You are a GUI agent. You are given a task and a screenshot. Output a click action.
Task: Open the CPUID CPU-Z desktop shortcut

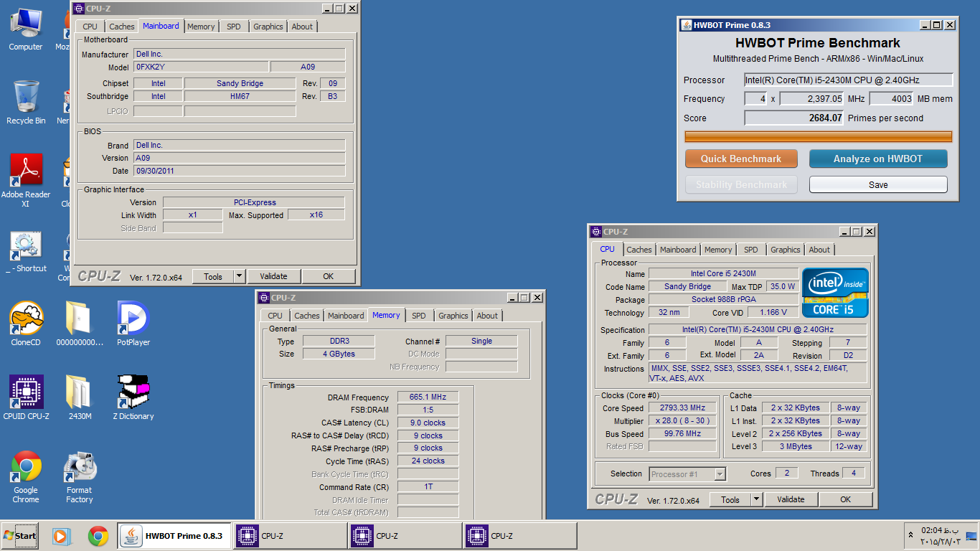click(x=26, y=397)
